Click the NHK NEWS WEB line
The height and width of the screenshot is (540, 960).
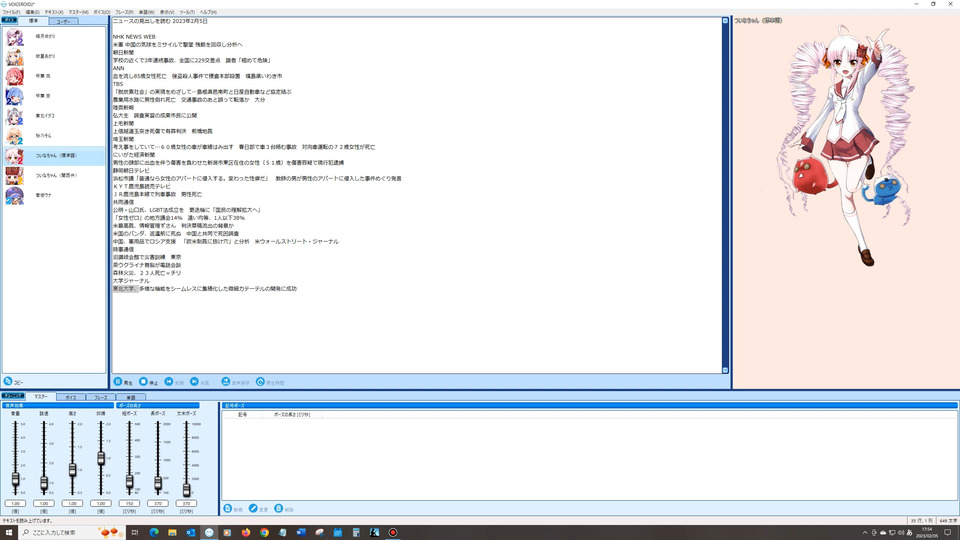pyautogui.click(x=134, y=37)
